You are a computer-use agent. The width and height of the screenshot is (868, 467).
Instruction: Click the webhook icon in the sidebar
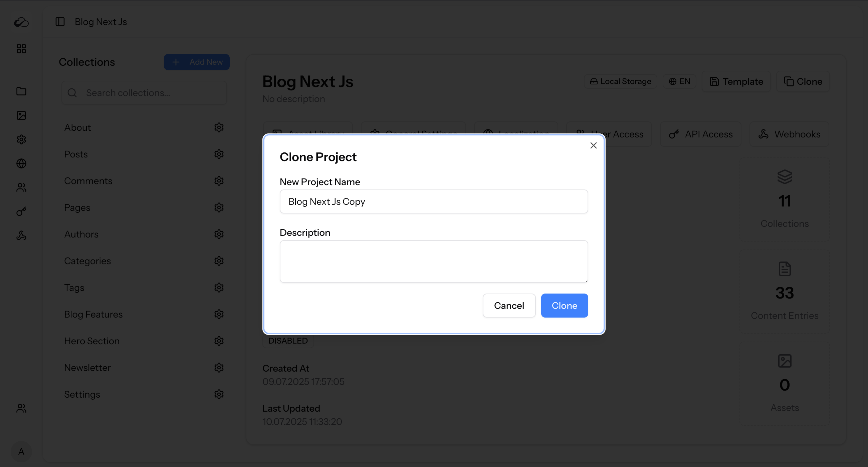coord(21,236)
